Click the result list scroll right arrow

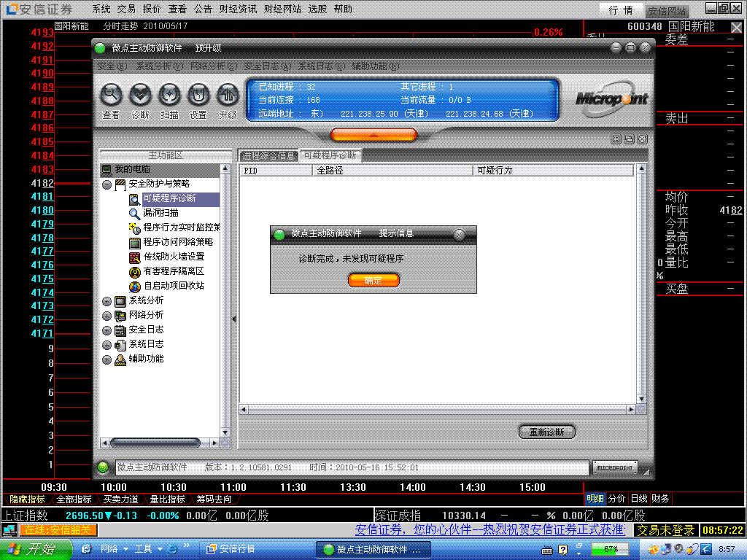pyautogui.click(x=631, y=410)
